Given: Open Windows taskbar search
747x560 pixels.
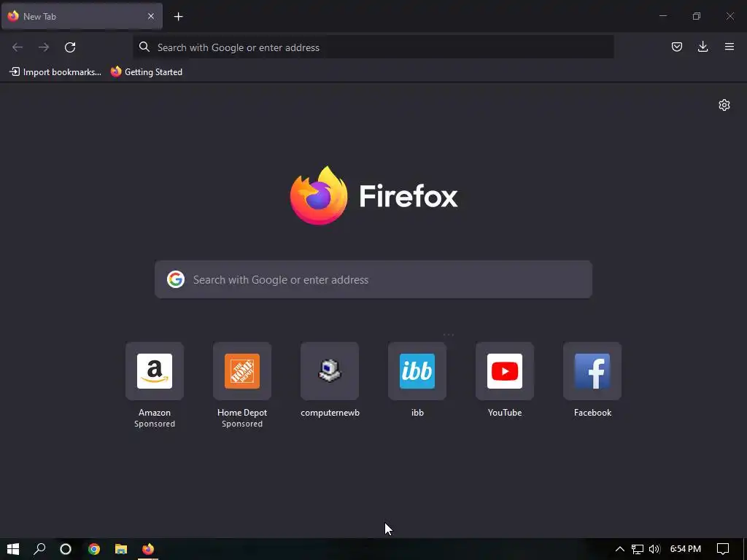Looking at the screenshot, I should (x=39, y=549).
